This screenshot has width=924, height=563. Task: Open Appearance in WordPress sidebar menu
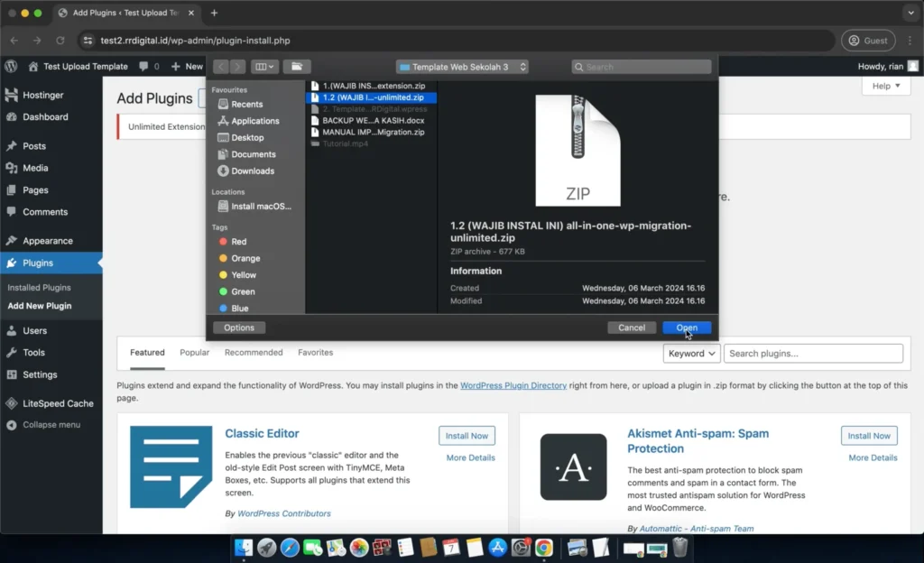(47, 241)
